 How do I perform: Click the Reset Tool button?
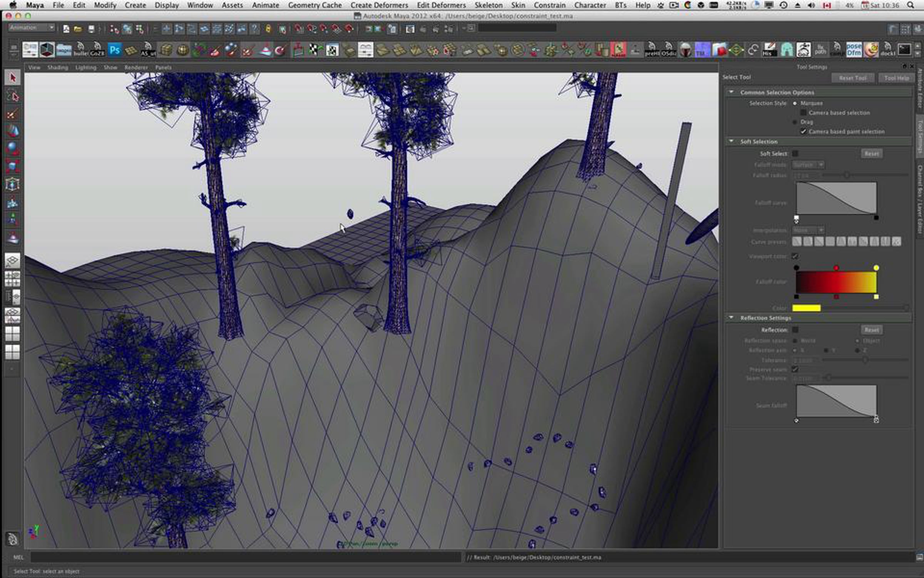click(852, 78)
